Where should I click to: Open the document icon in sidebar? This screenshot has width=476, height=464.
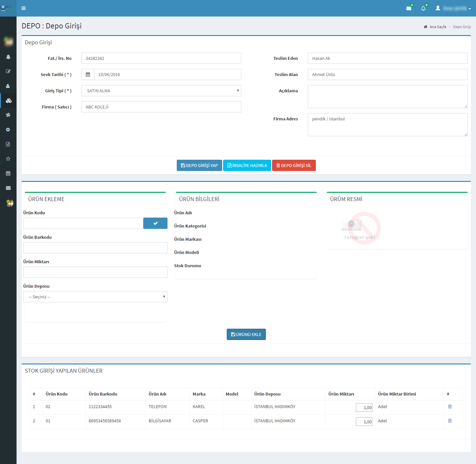[x=8, y=144]
